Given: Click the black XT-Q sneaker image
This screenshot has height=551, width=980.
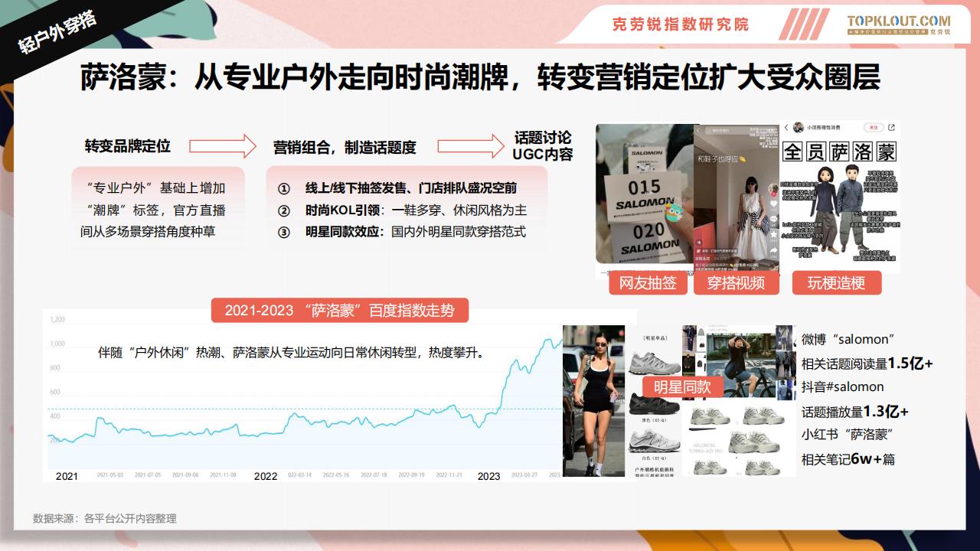Looking at the screenshot, I should pos(653,403).
